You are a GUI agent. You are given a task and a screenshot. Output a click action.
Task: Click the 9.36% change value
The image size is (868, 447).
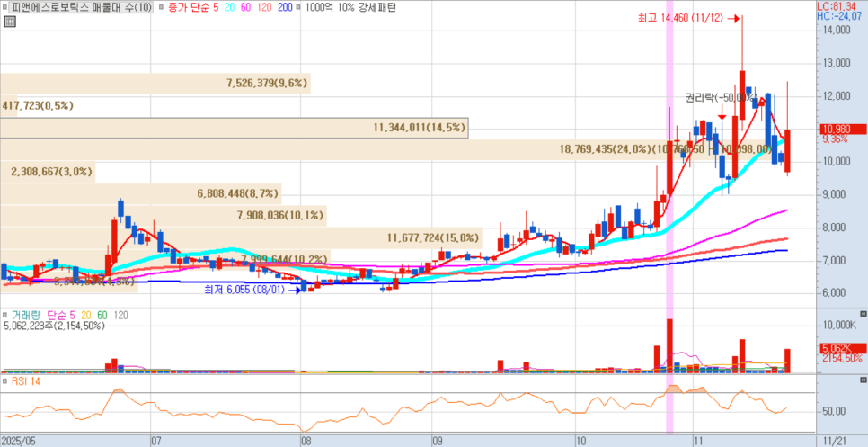click(x=836, y=139)
